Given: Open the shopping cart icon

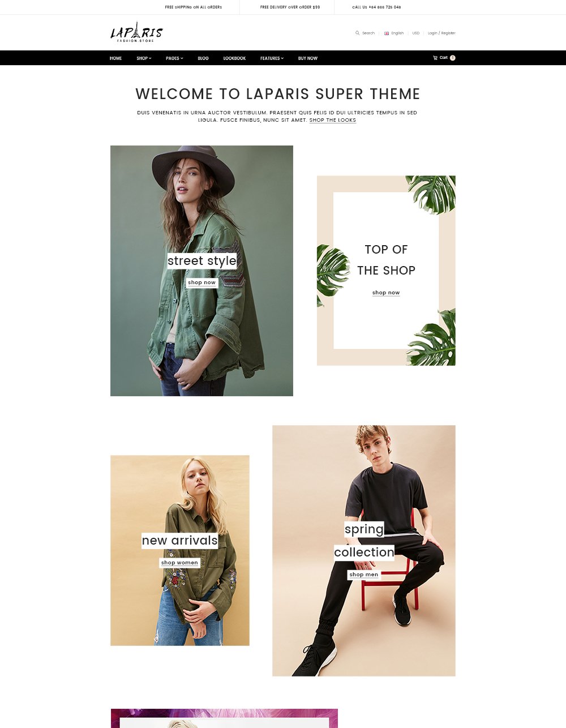Looking at the screenshot, I should pos(435,58).
